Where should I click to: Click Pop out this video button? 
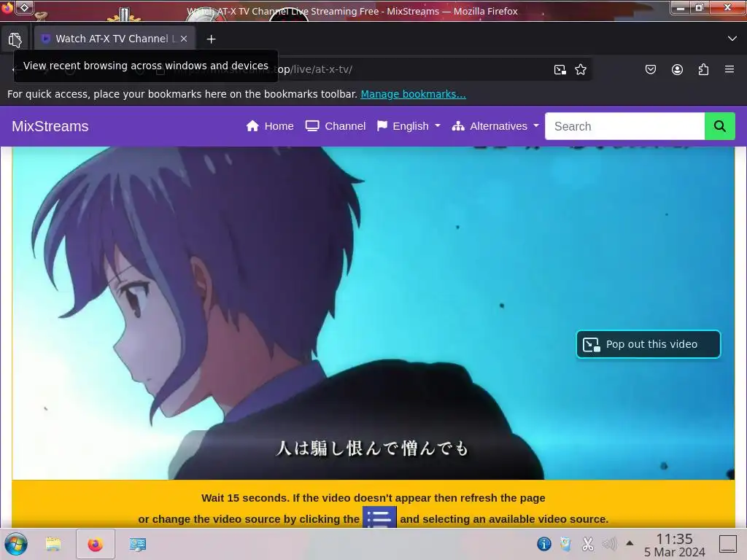point(649,344)
